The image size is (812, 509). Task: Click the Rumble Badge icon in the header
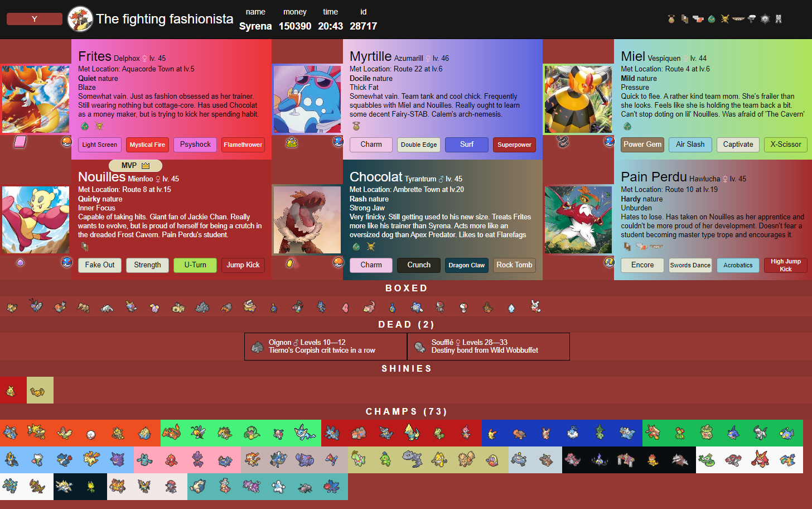(698, 19)
